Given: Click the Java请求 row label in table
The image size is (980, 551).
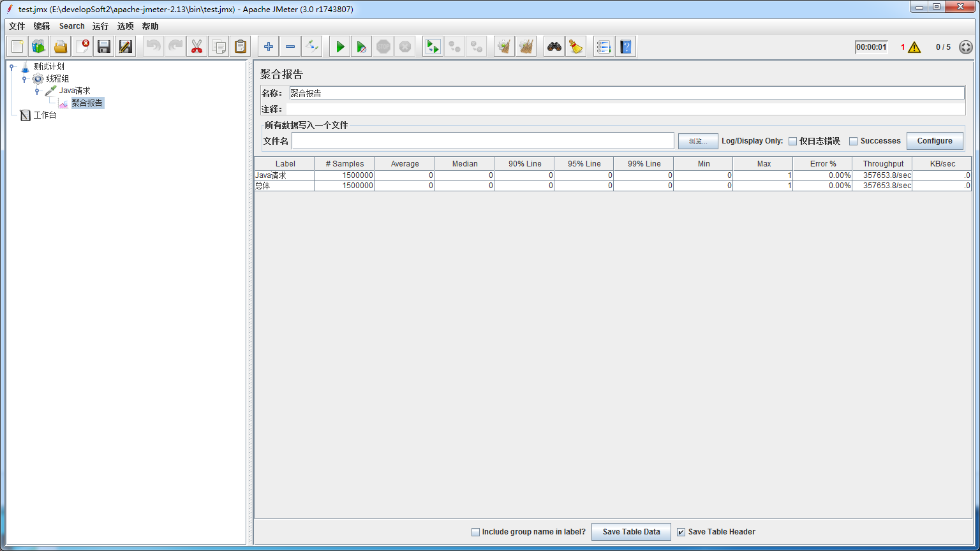Looking at the screenshot, I should [x=285, y=175].
